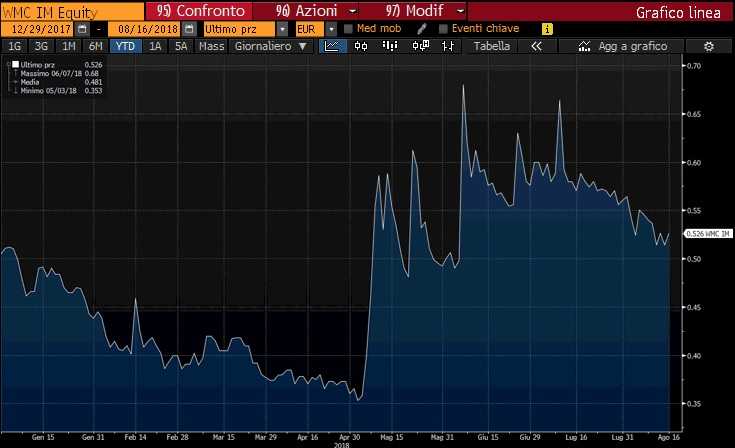
Task: Click the pencil edit icon beside Med mob
Action: pyautogui.click(x=421, y=29)
